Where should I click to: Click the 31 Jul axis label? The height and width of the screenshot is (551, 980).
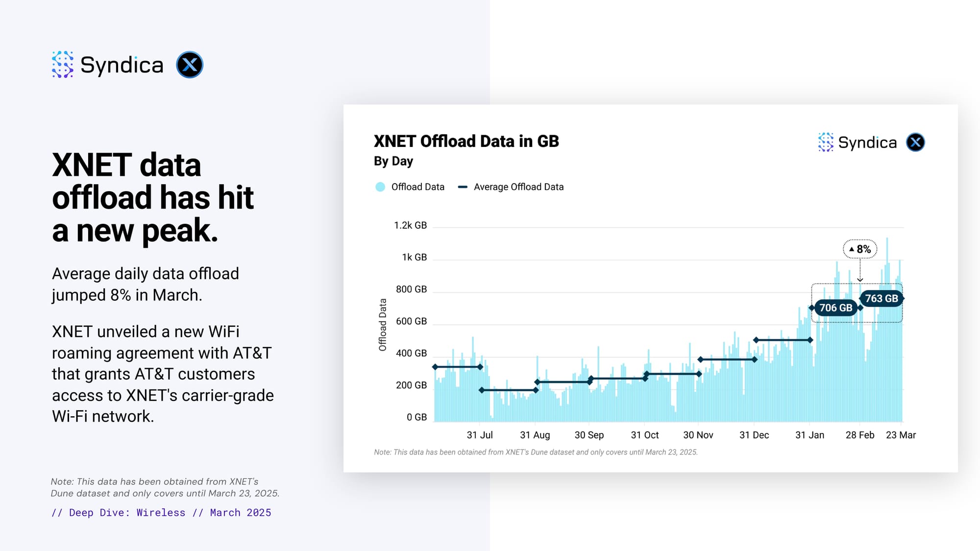click(479, 435)
